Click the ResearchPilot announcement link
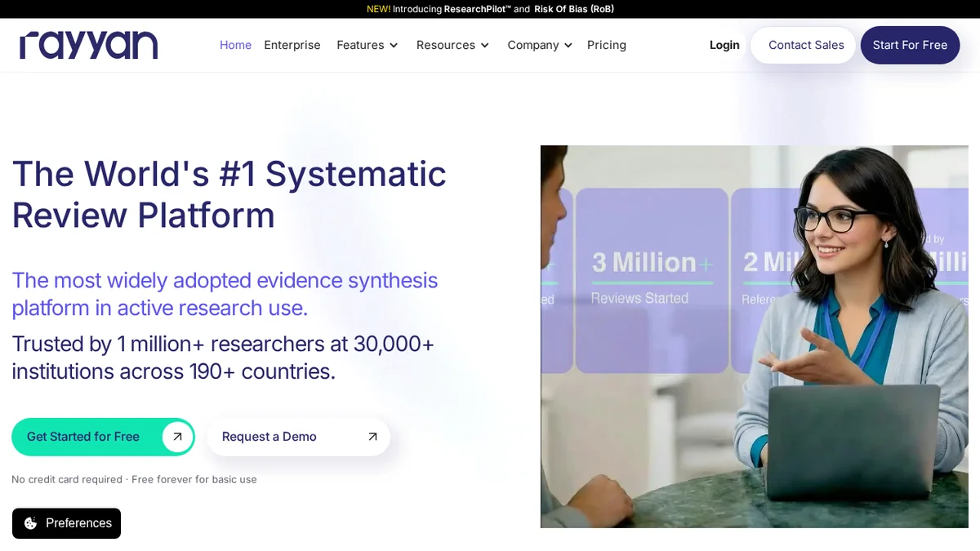980x551 pixels. point(477,9)
